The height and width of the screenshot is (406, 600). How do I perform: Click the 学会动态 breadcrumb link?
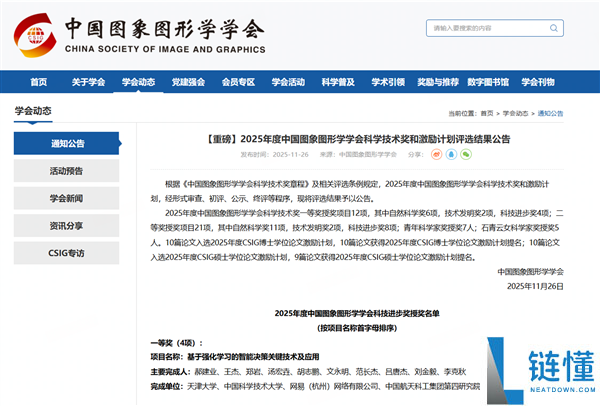click(515, 113)
